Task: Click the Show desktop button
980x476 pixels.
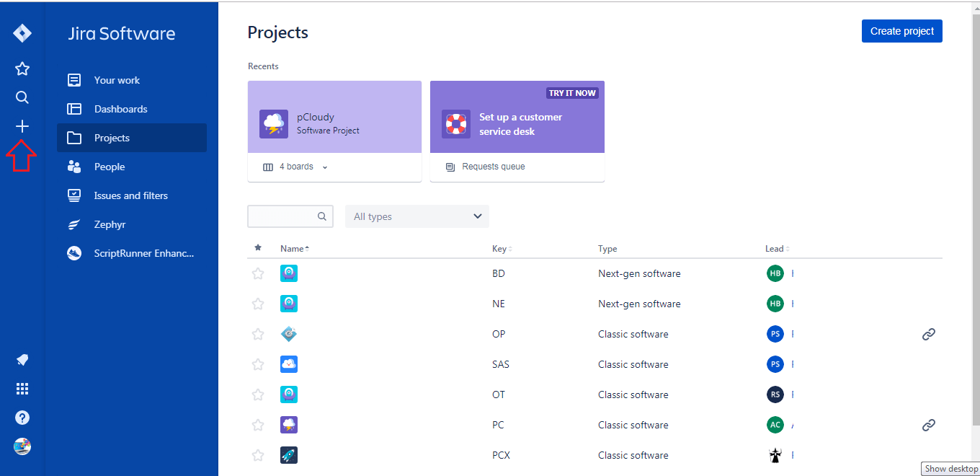Action: 951,469
